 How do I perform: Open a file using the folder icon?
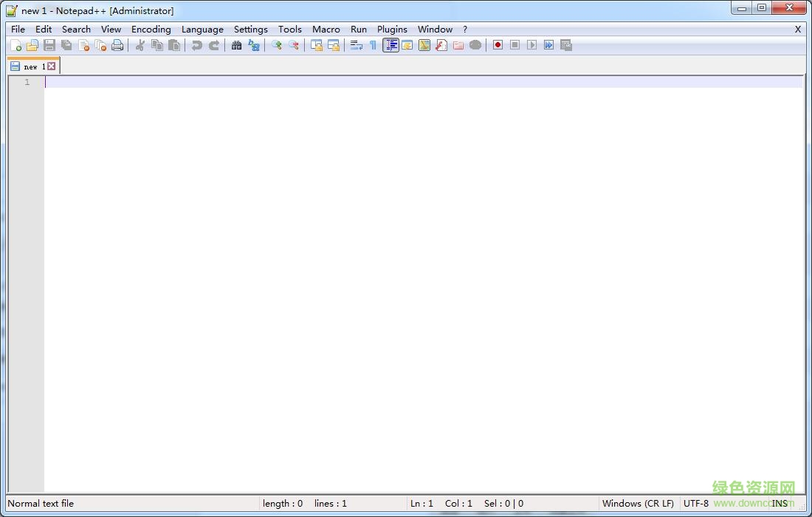click(x=32, y=45)
